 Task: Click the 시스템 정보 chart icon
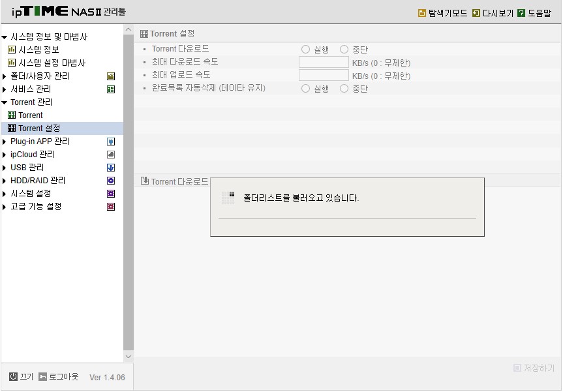12,50
